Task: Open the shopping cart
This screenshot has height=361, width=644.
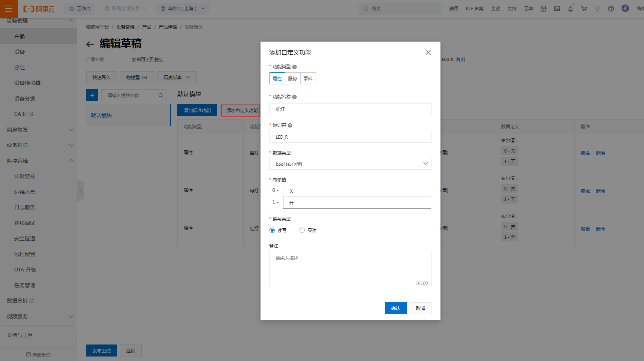Action: [584, 9]
